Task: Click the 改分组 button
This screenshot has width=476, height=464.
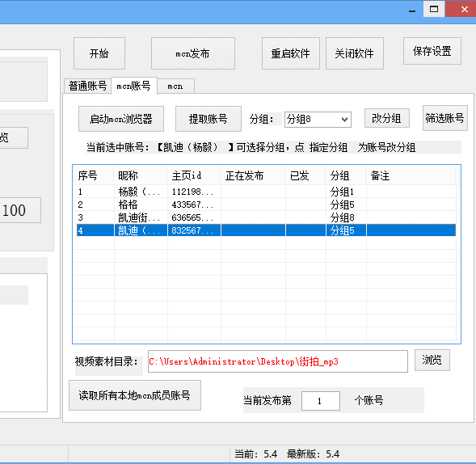Action: (387, 118)
